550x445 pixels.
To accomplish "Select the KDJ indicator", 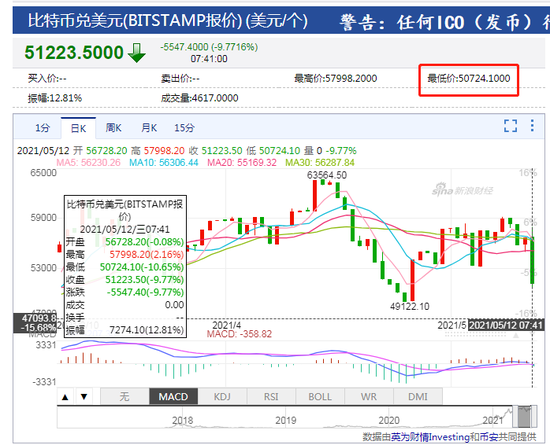I will click(x=222, y=397).
